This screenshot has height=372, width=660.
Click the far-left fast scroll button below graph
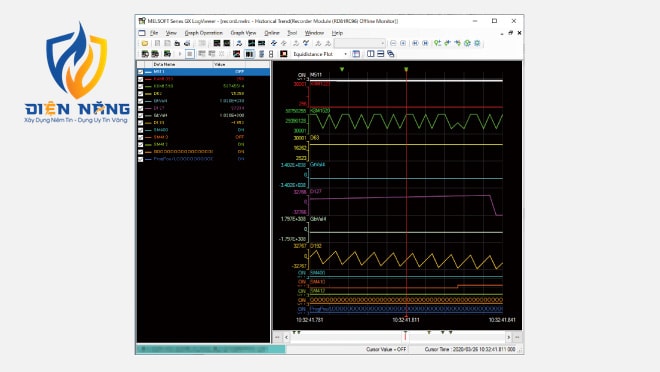pos(277,337)
